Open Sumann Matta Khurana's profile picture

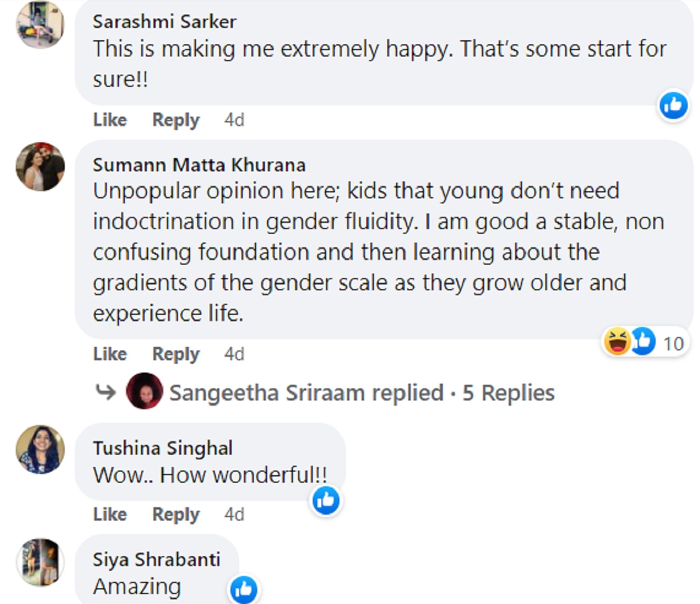(40, 167)
